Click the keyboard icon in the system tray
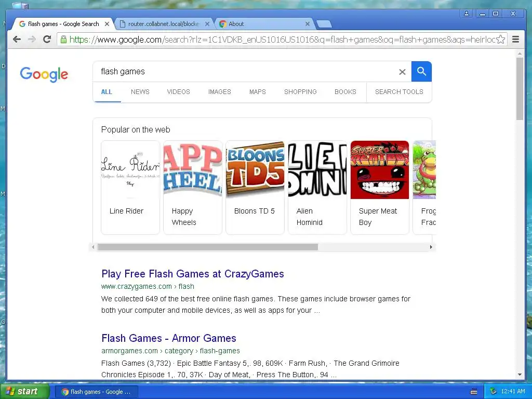The image size is (532, 399). pyautogui.click(x=474, y=392)
